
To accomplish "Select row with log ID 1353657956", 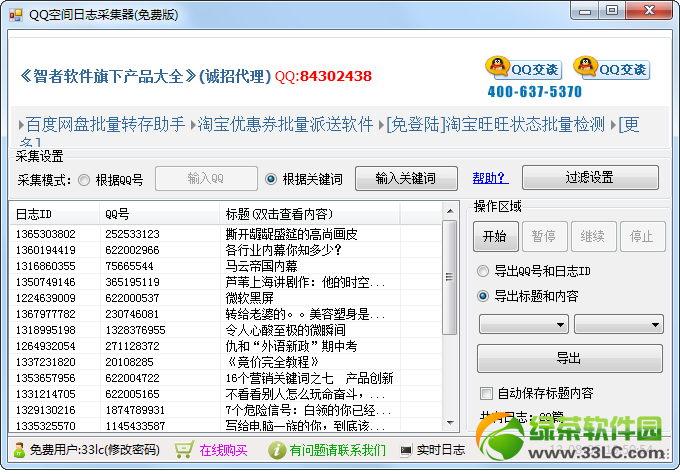I will coord(226,378).
